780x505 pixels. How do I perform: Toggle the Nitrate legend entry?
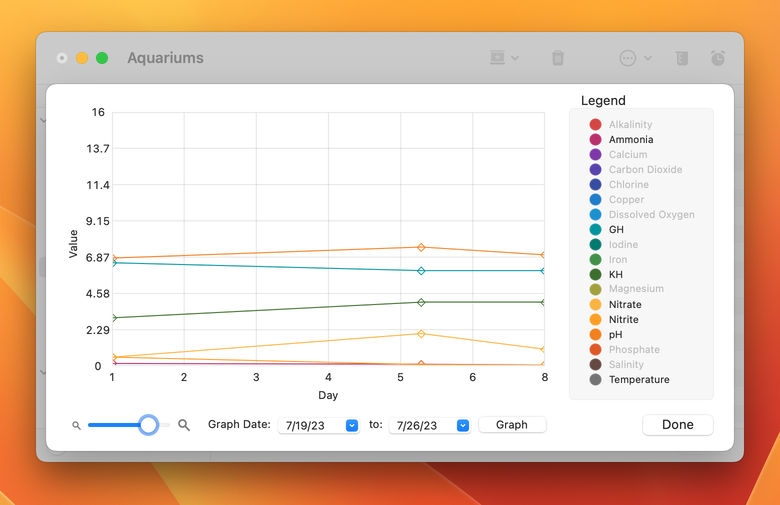point(625,305)
